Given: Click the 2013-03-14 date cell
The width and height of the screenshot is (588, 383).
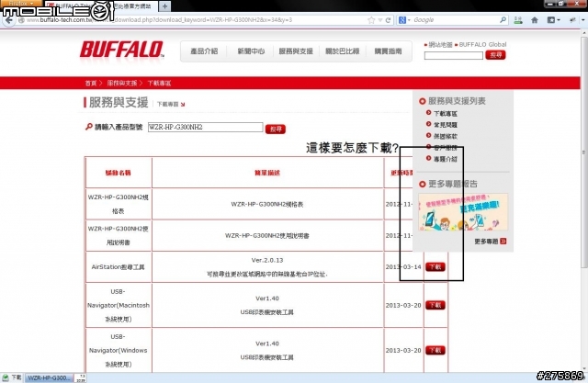Looking at the screenshot, I should (x=403, y=267).
